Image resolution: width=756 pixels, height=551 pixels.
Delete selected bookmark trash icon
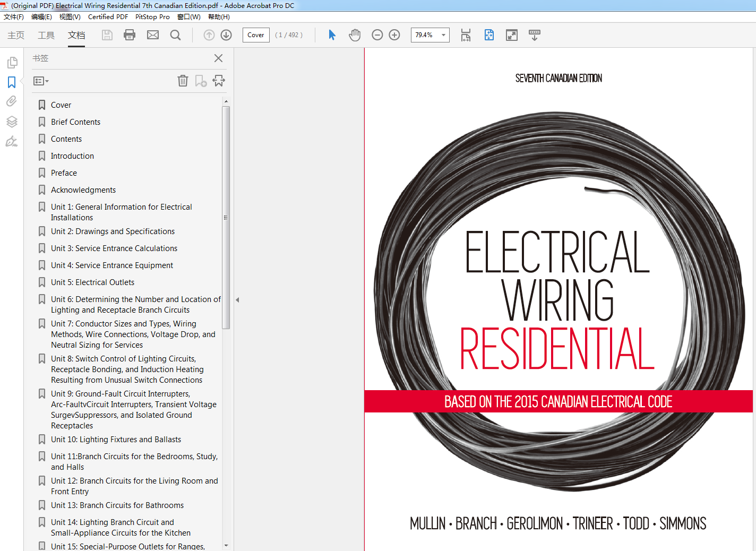coord(183,81)
